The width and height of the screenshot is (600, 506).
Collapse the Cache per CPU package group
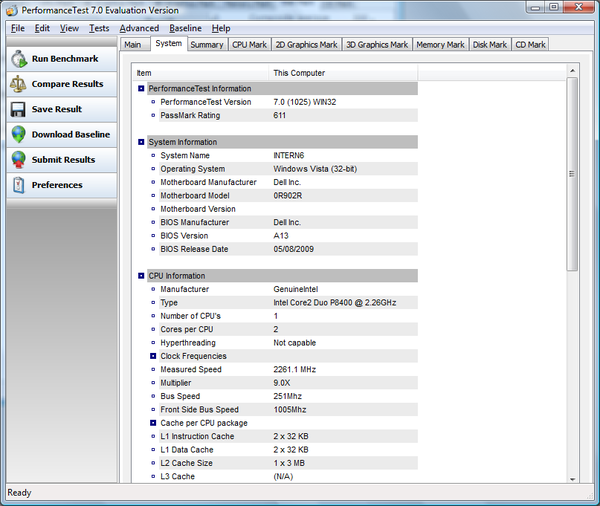tap(153, 423)
